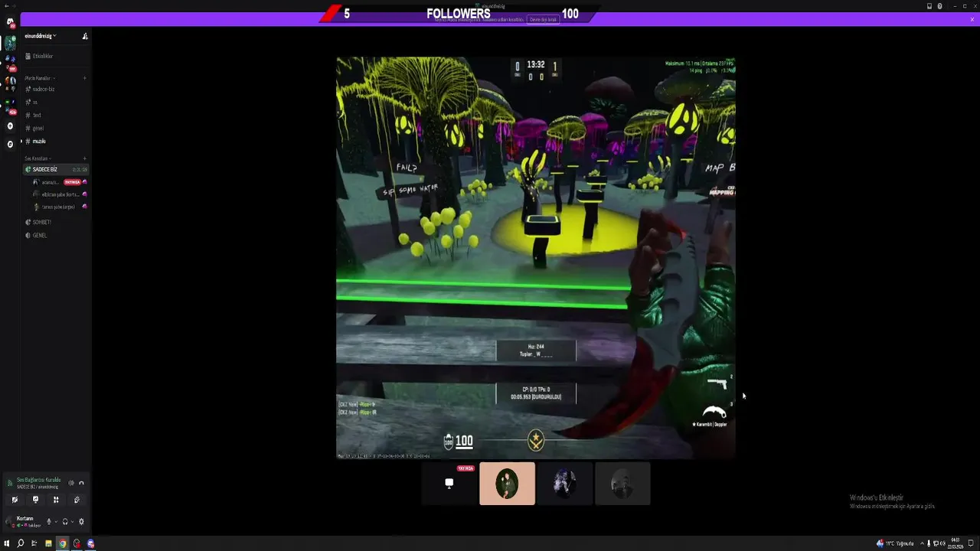Viewport: 980px width, 551px height.
Task: Open the explore servers compass icon
Action: tap(10, 144)
